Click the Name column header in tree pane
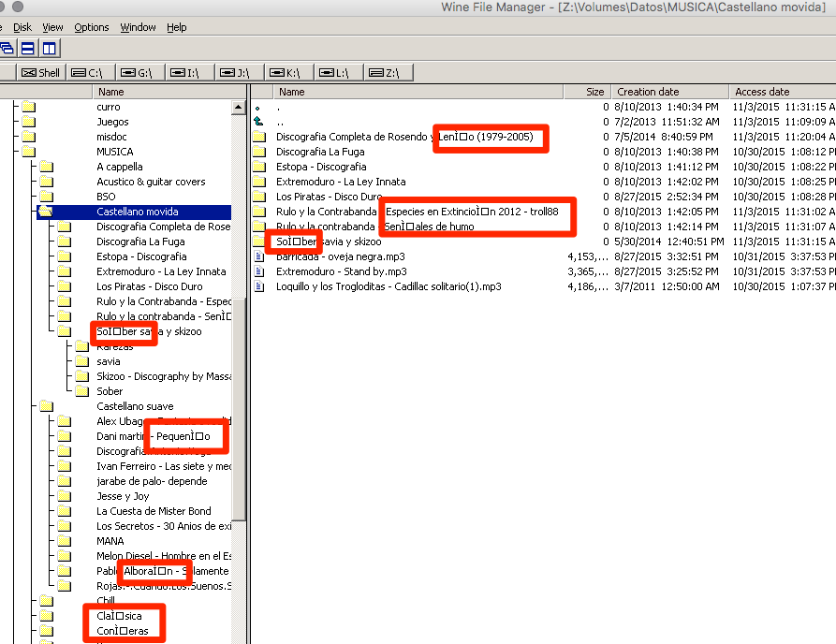The height and width of the screenshot is (644, 836). (169, 92)
